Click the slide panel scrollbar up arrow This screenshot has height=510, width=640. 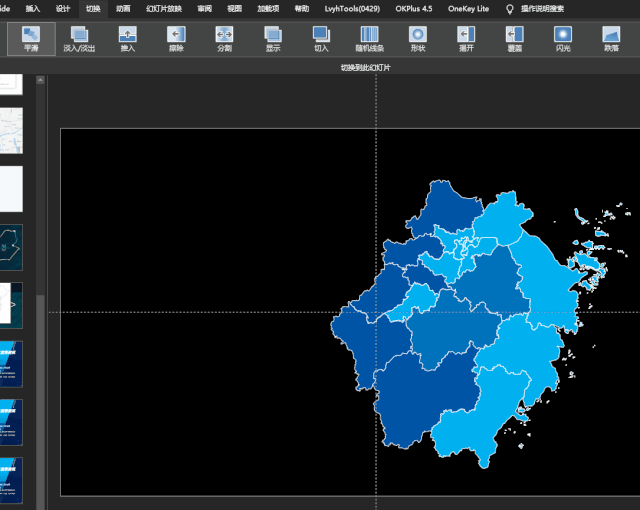tap(40, 80)
